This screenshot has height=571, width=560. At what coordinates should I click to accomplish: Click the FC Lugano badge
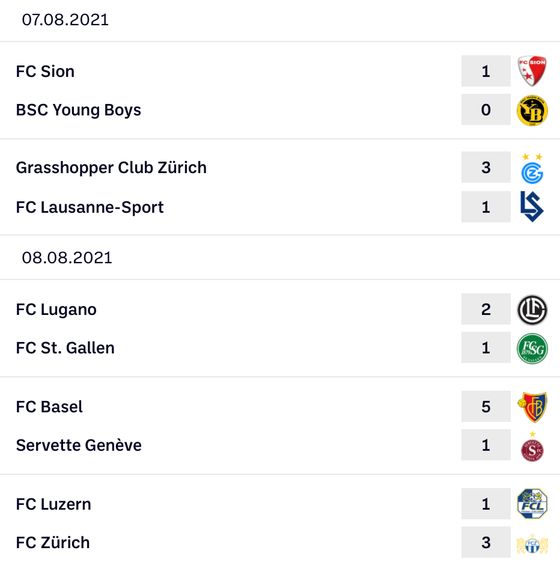click(532, 310)
